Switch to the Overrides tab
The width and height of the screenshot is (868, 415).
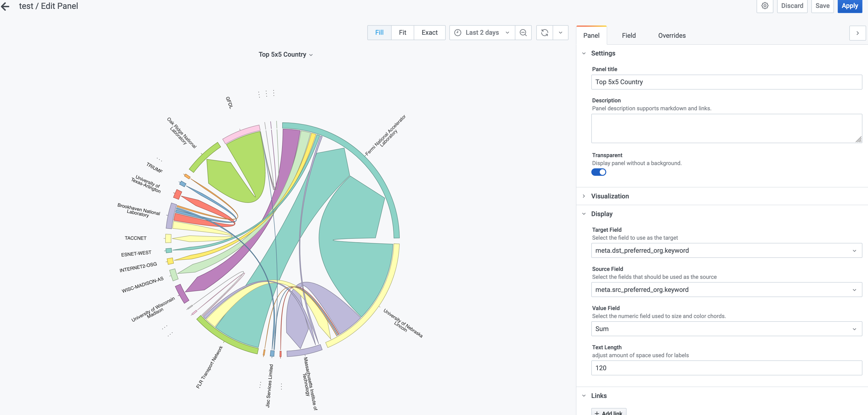[x=672, y=35]
